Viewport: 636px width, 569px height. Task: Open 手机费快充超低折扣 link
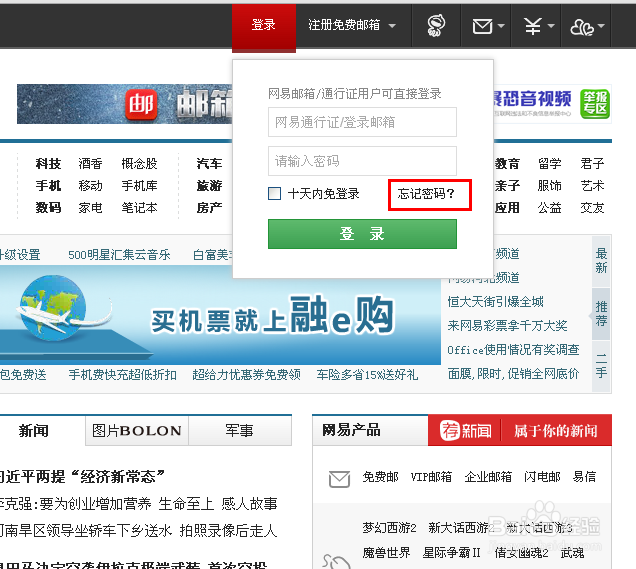[x=122, y=374]
